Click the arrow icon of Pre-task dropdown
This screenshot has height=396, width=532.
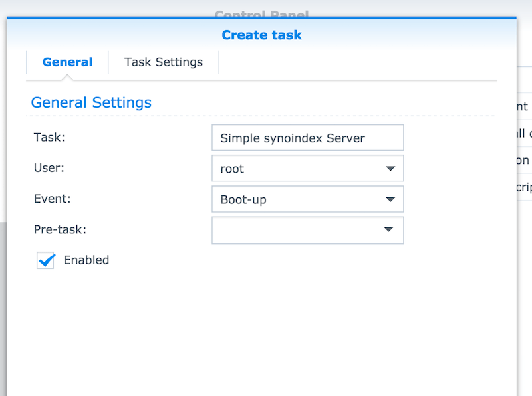tap(390, 230)
